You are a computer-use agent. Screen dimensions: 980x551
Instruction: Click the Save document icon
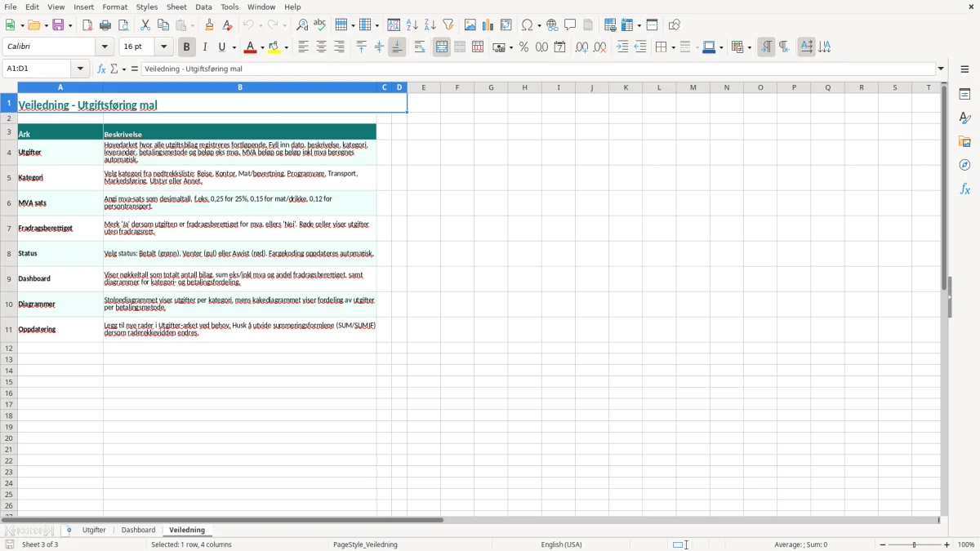[58, 25]
